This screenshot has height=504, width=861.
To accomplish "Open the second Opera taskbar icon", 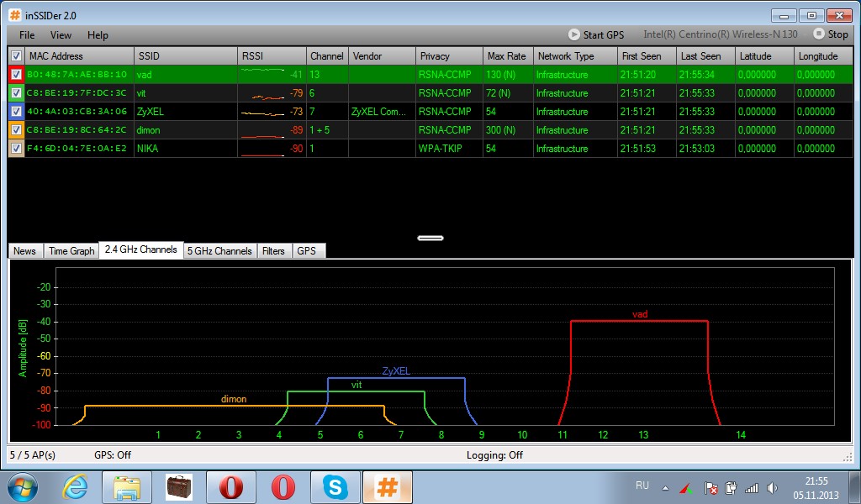I will tap(283, 487).
